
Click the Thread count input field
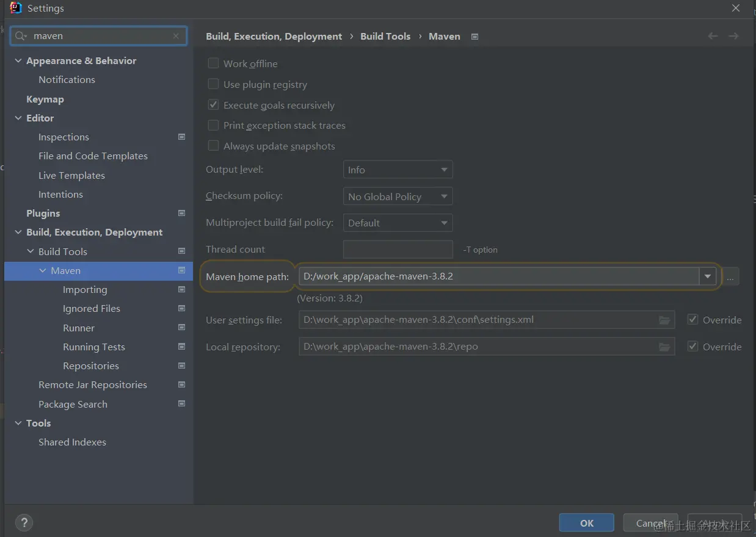pos(398,250)
